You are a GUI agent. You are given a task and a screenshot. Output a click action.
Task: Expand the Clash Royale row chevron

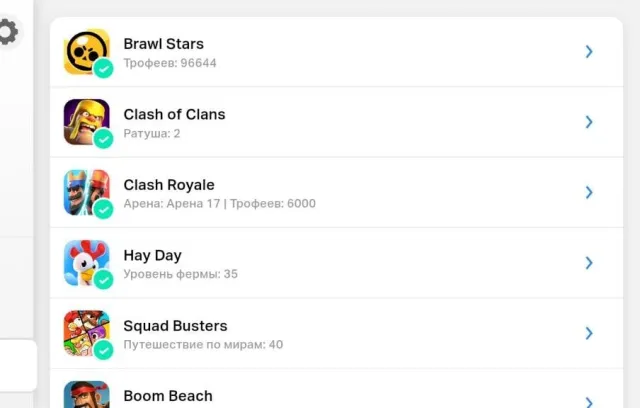point(589,192)
